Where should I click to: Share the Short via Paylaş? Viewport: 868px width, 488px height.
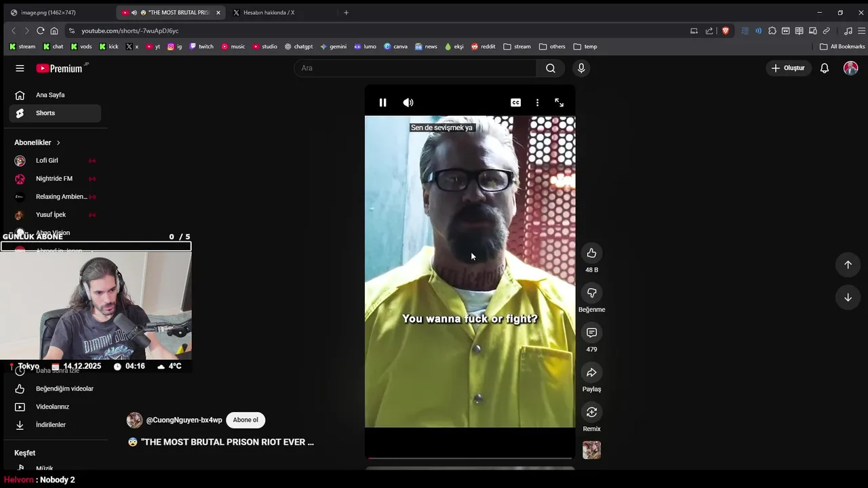point(591,372)
